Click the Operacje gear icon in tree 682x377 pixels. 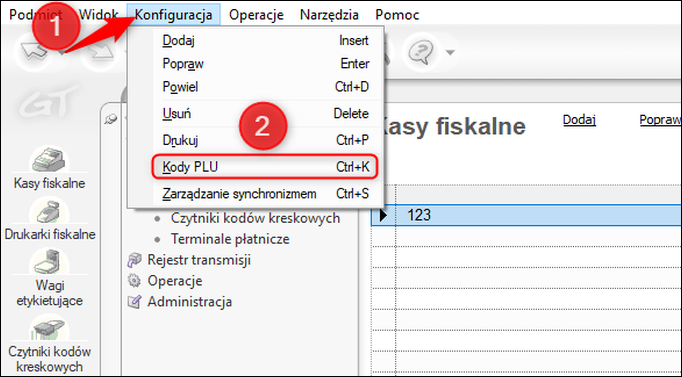[134, 281]
